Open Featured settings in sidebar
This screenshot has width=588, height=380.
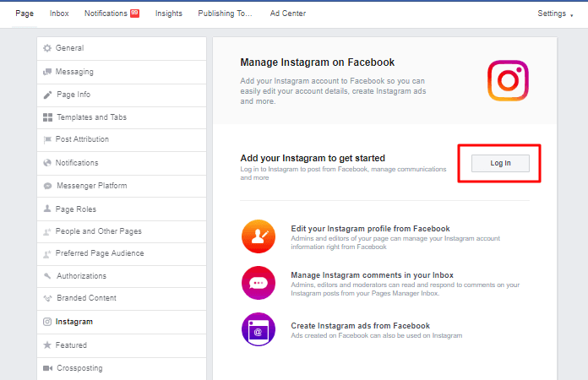pos(122,345)
